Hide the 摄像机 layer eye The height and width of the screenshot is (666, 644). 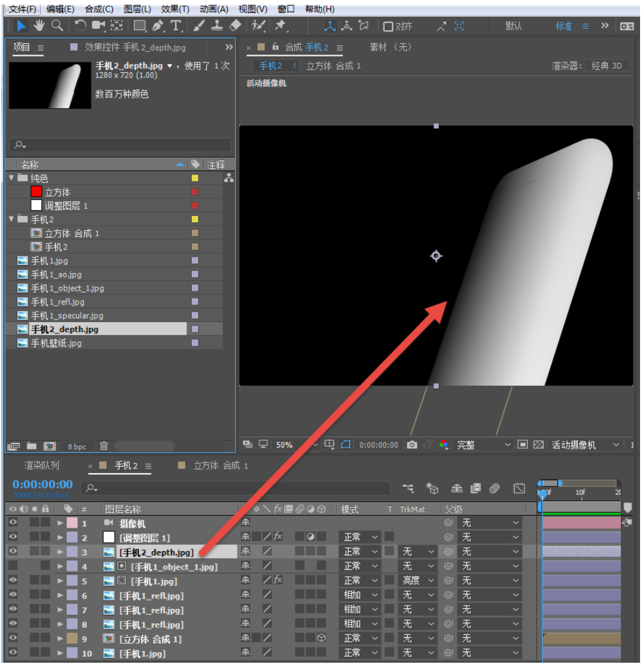tap(13, 523)
